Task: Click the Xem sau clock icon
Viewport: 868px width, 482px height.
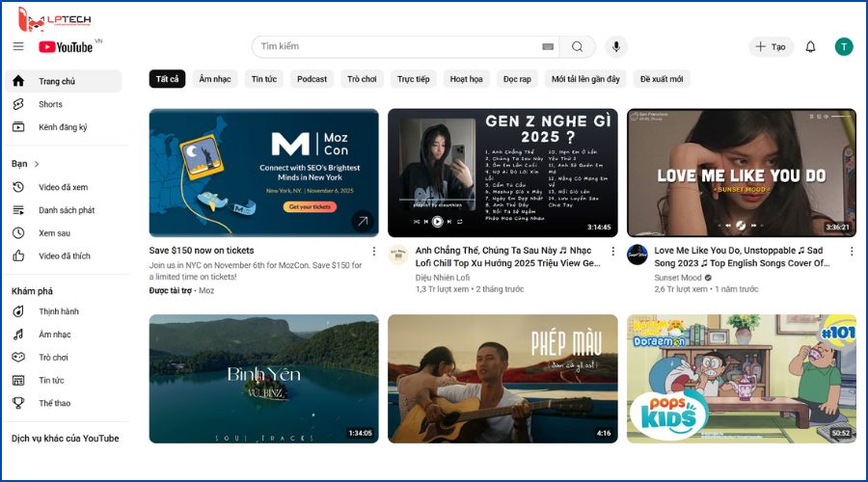Action: (18, 233)
